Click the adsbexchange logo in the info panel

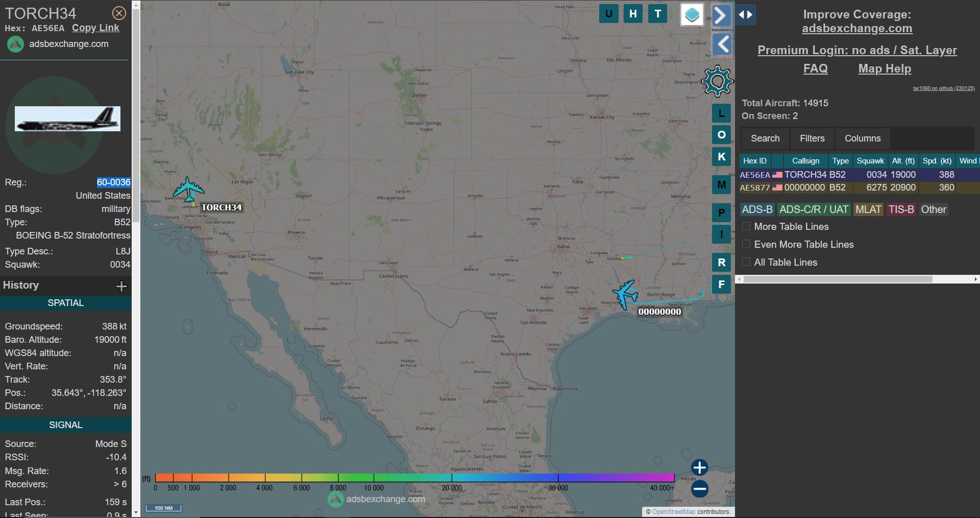pyautogui.click(x=15, y=44)
